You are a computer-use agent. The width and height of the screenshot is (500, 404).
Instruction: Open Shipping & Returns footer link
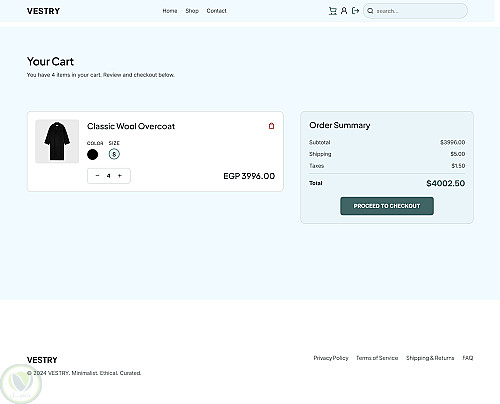click(x=430, y=358)
